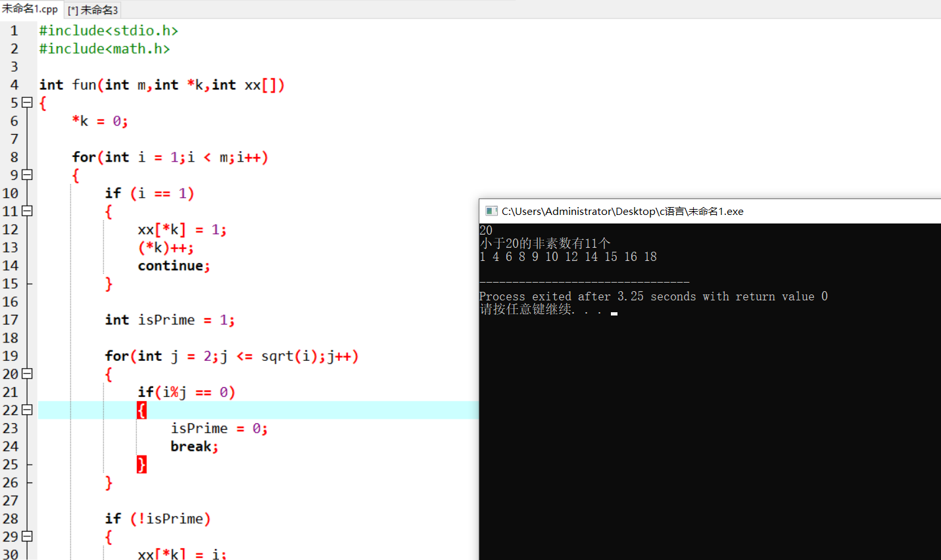Viewport: 941px width, 560px height.
Task: Click "isPrime = 0;" assignment
Action: pyautogui.click(x=219, y=429)
